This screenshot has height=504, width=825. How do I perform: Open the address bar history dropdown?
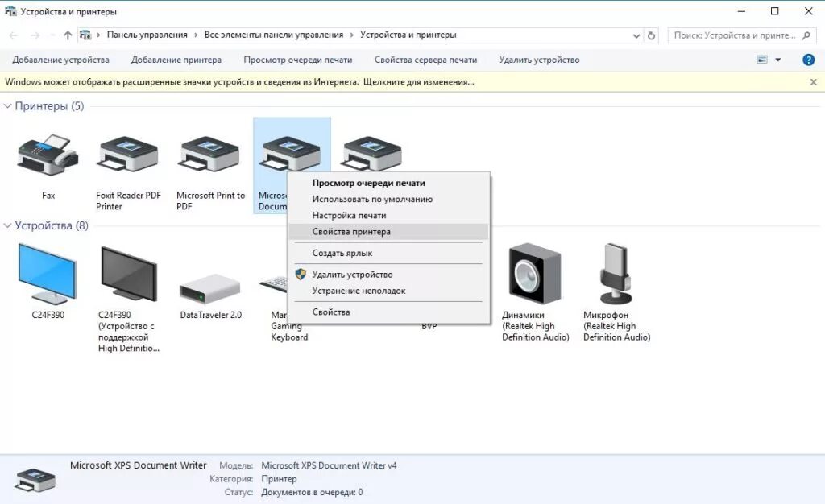point(636,35)
